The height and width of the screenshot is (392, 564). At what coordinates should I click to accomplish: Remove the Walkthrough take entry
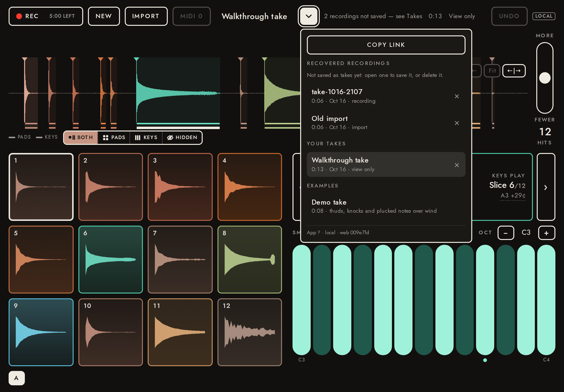point(456,165)
